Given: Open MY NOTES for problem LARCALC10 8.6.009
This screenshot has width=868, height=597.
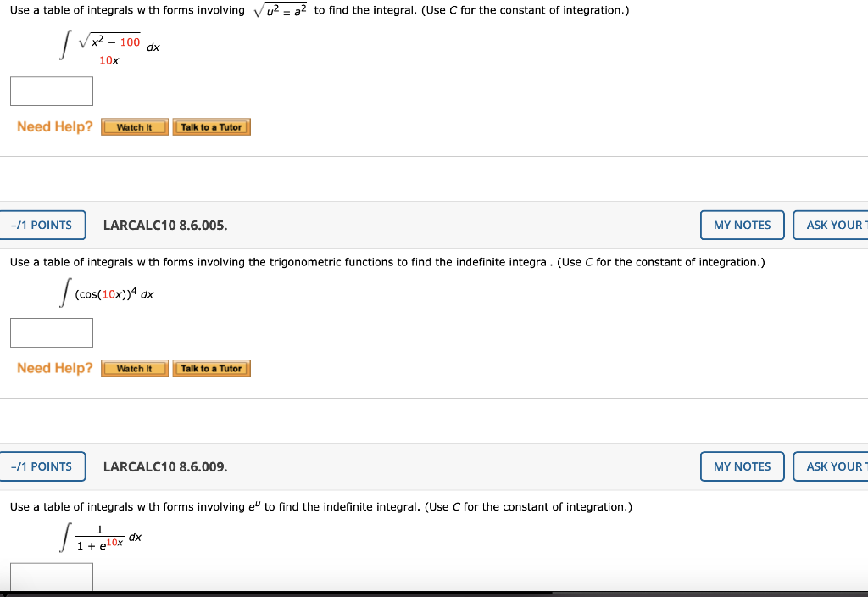Looking at the screenshot, I should point(742,466).
